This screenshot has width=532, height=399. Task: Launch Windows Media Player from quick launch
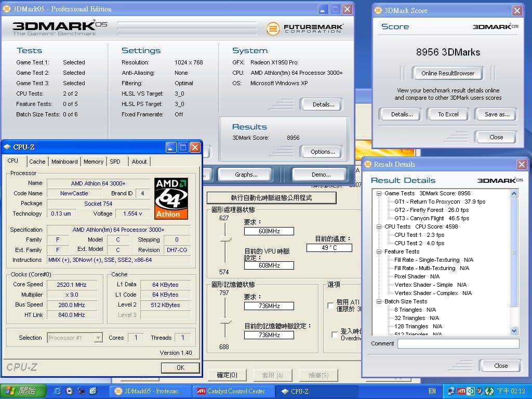point(69,391)
